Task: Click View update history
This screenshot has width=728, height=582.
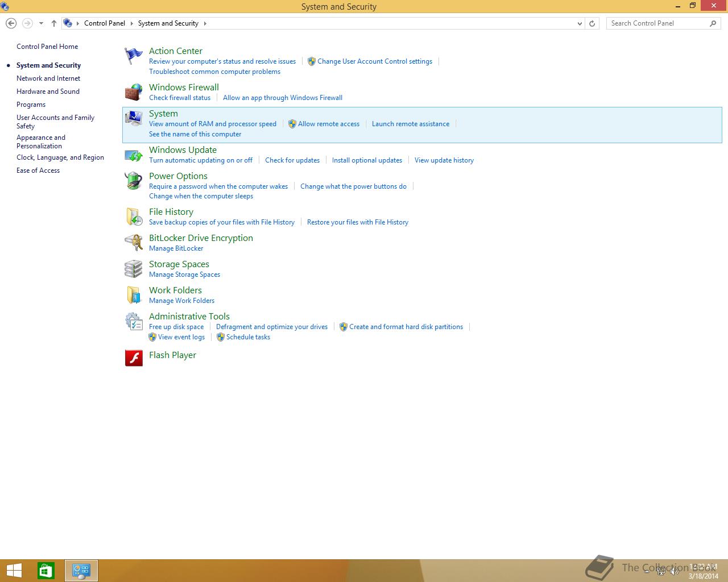Action: [x=444, y=160]
